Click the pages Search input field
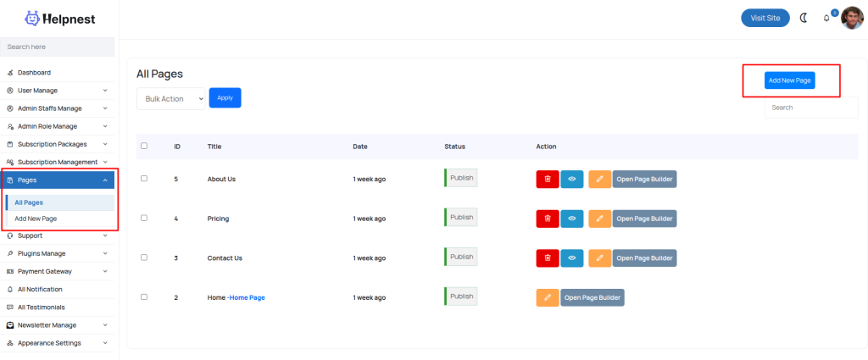 (798, 108)
